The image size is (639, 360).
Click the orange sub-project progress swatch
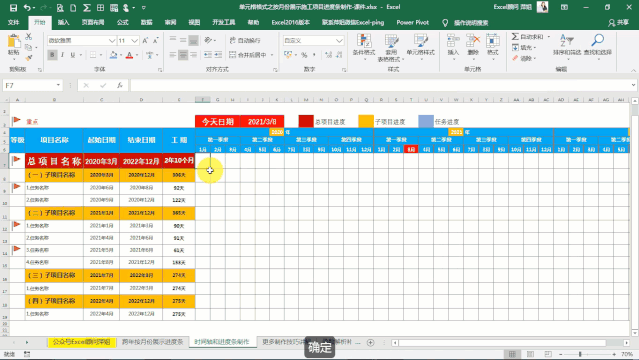(366, 121)
